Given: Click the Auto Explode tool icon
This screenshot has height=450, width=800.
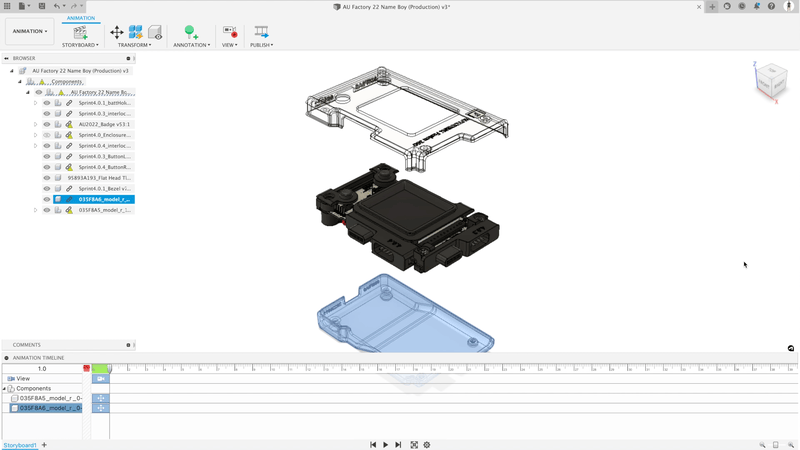Looking at the screenshot, I should point(136,33).
